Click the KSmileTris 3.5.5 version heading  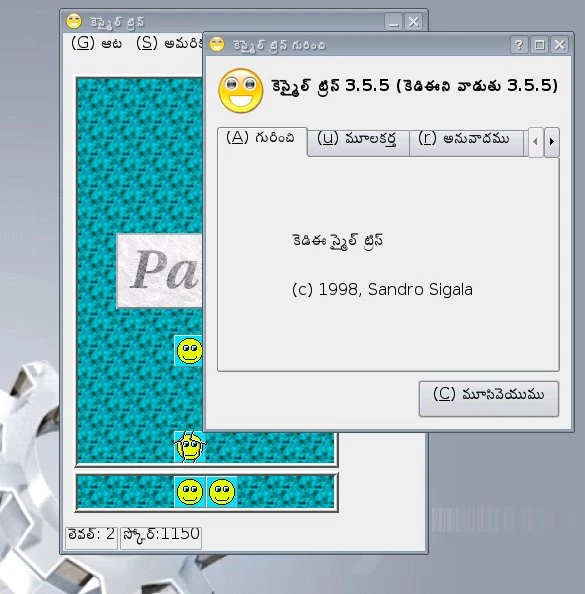[x=414, y=86]
